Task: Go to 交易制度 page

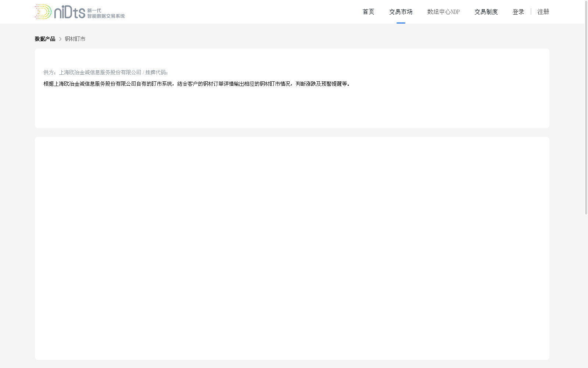Action: tap(486, 12)
